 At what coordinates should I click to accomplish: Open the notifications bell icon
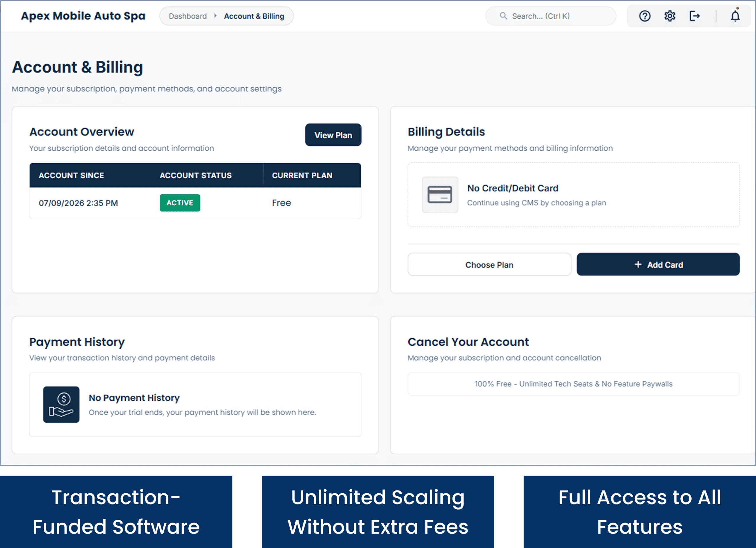point(735,16)
